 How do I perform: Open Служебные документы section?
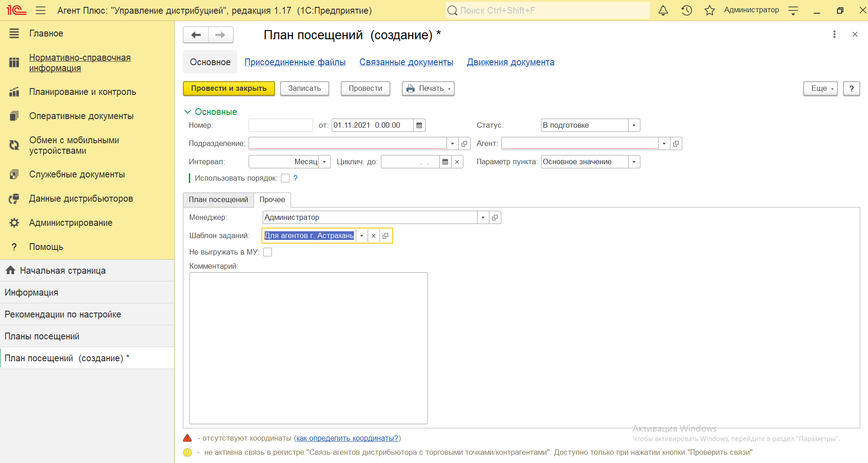[x=77, y=174]
